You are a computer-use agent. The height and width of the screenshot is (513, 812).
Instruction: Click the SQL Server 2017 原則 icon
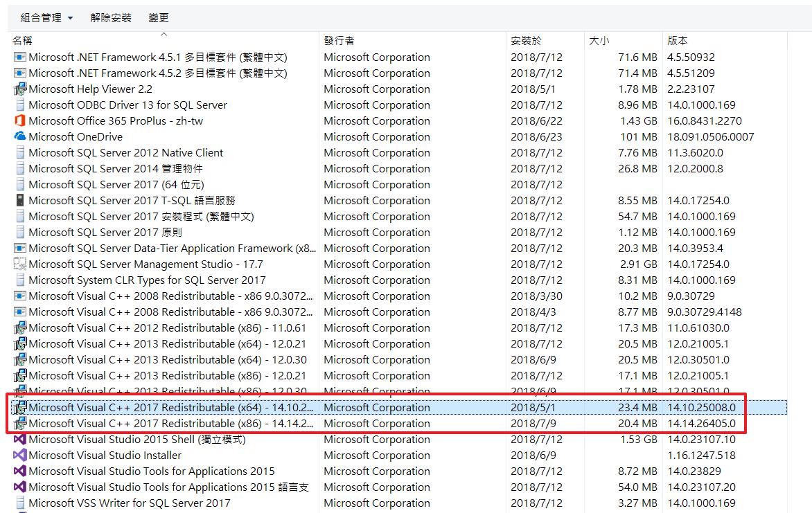point(19,233)
